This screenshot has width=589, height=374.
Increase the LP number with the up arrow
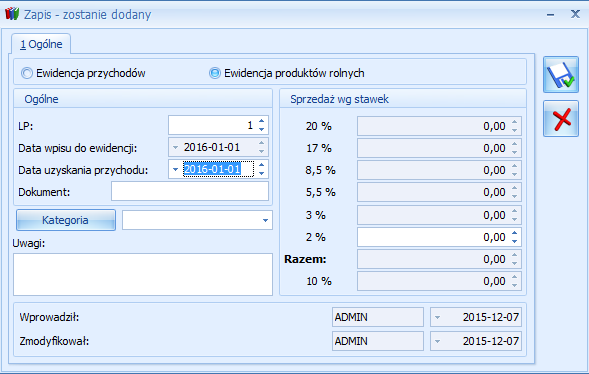click(261, 121)
